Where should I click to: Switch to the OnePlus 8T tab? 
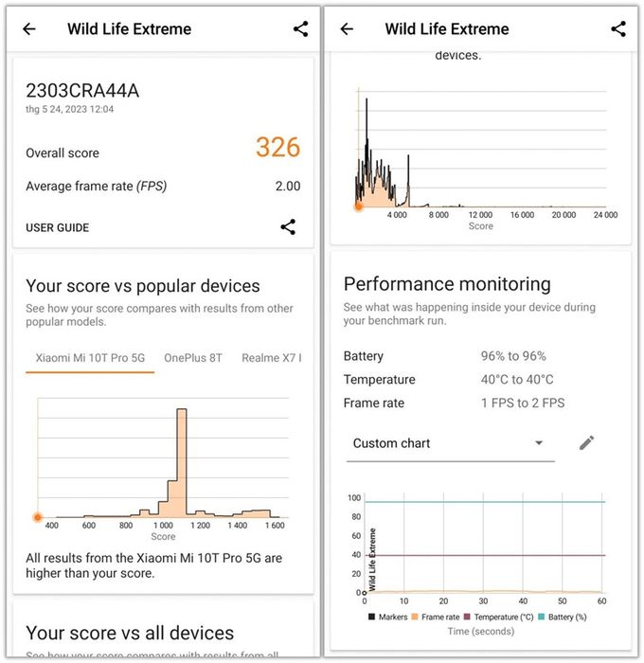point(192,358)
